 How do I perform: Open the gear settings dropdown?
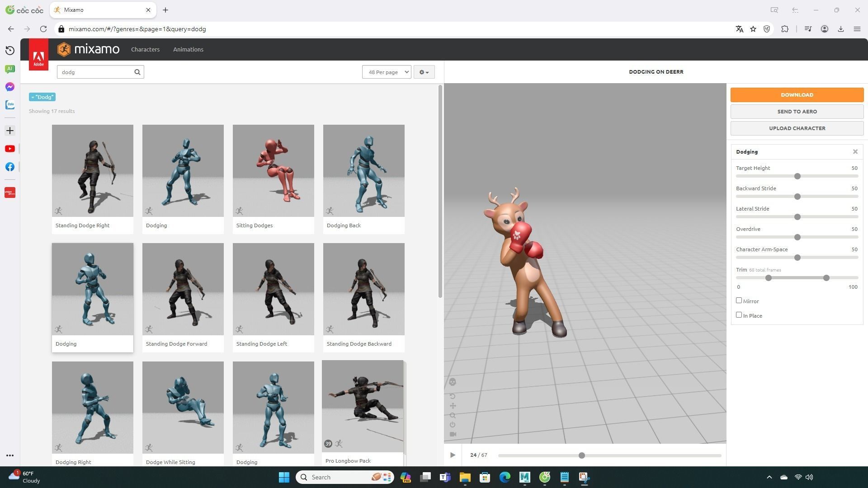(424, 72)
